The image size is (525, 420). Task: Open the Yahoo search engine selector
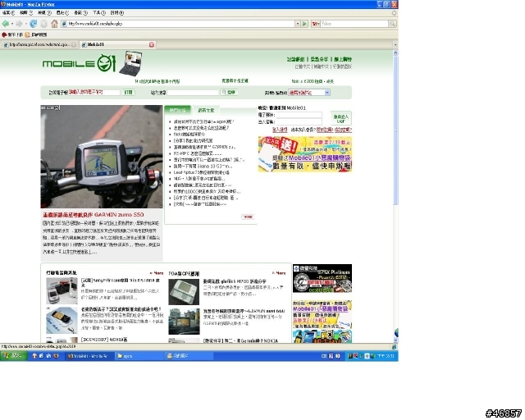(315, 24)
